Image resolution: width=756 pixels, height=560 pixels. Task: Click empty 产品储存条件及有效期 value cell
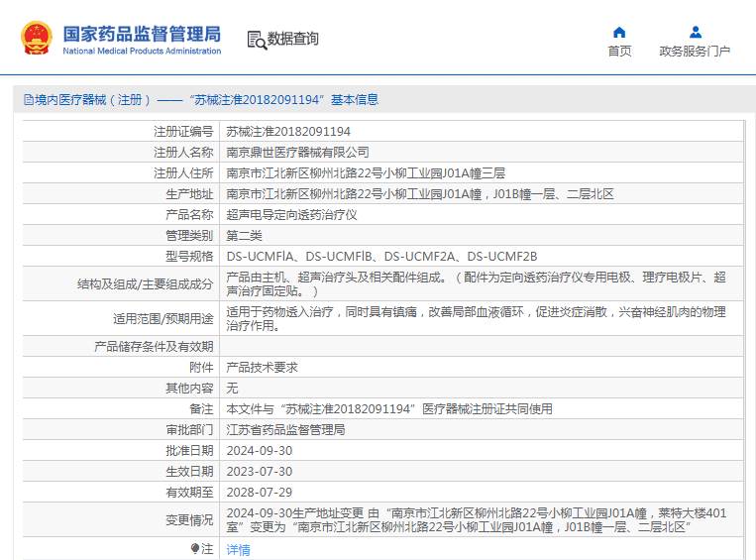point(482,346)
